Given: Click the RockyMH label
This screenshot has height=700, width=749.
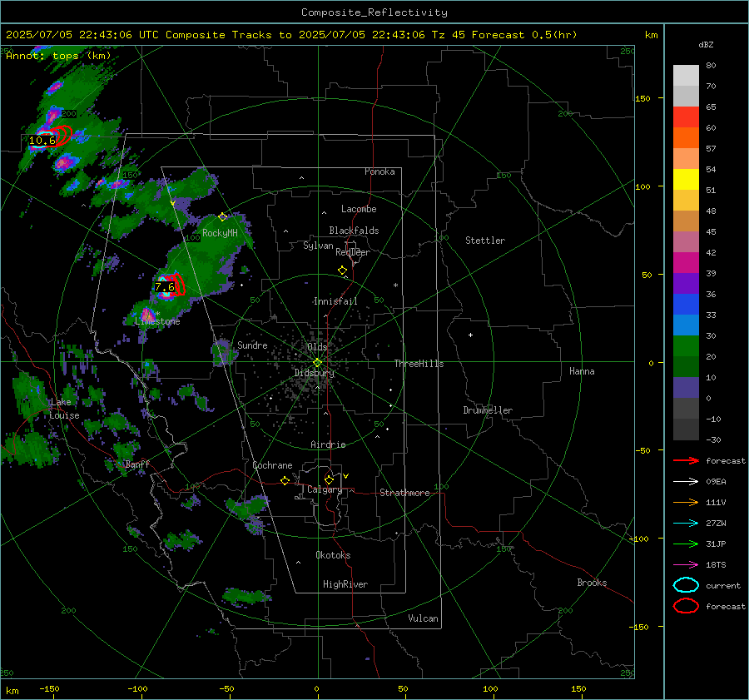Looking at the screenshot, I should click(x=220, y=233).
